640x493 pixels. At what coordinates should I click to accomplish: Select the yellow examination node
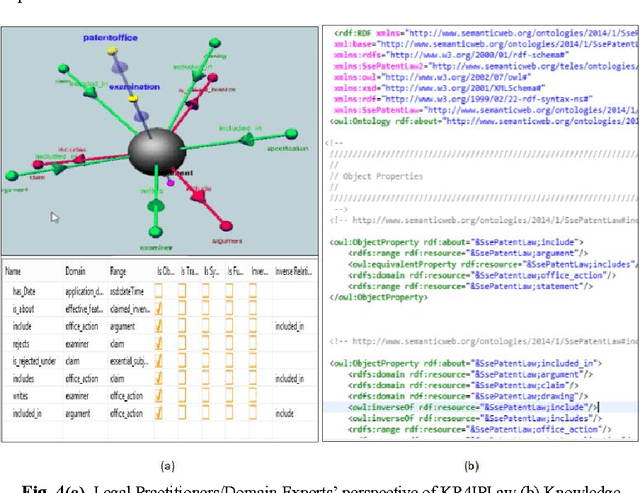(x=133, y=99)
